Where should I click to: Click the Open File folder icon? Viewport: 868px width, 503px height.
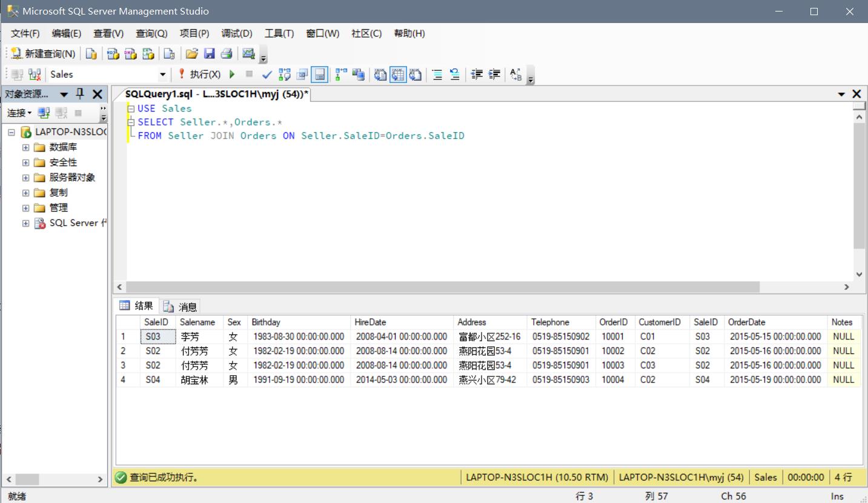tap(192, 54)
